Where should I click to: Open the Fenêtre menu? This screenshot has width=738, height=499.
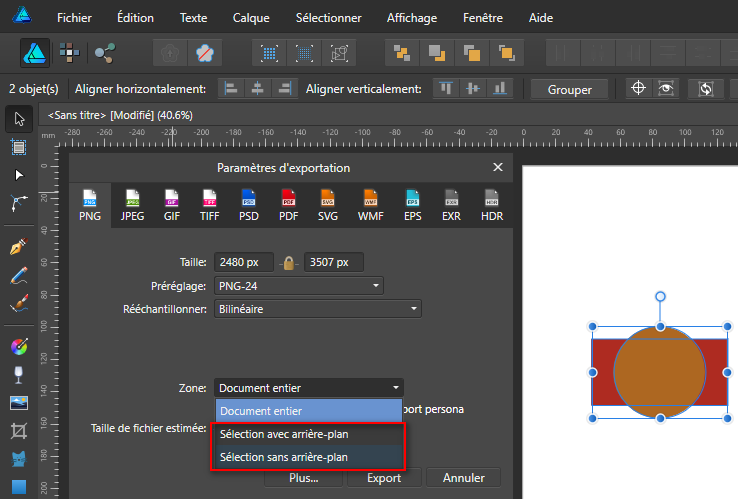click(x=483, y=18)
